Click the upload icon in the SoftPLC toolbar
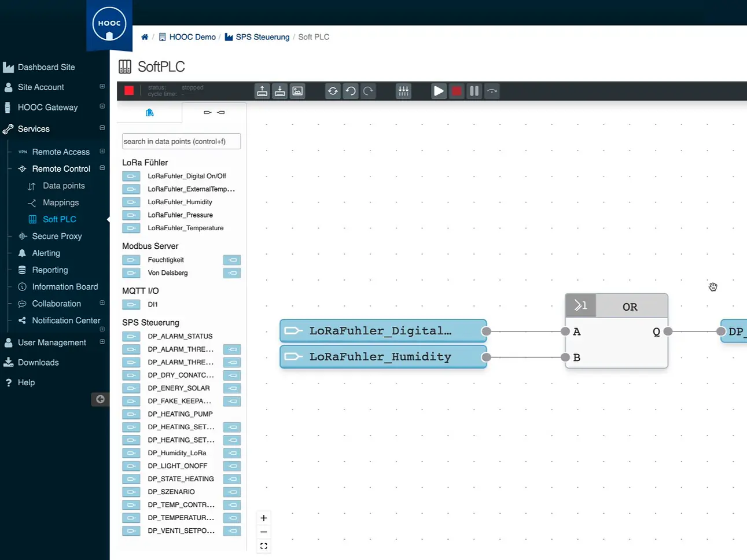 (262, 91)
